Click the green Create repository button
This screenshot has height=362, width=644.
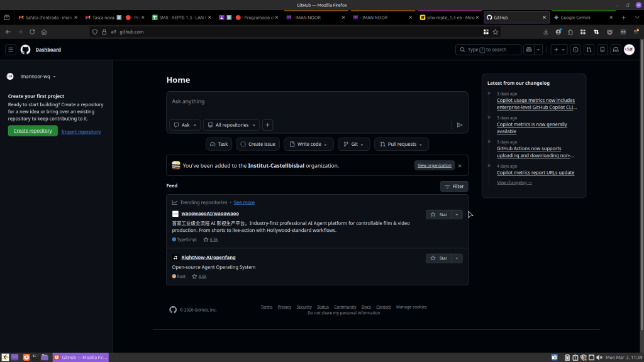pos(33,131)
